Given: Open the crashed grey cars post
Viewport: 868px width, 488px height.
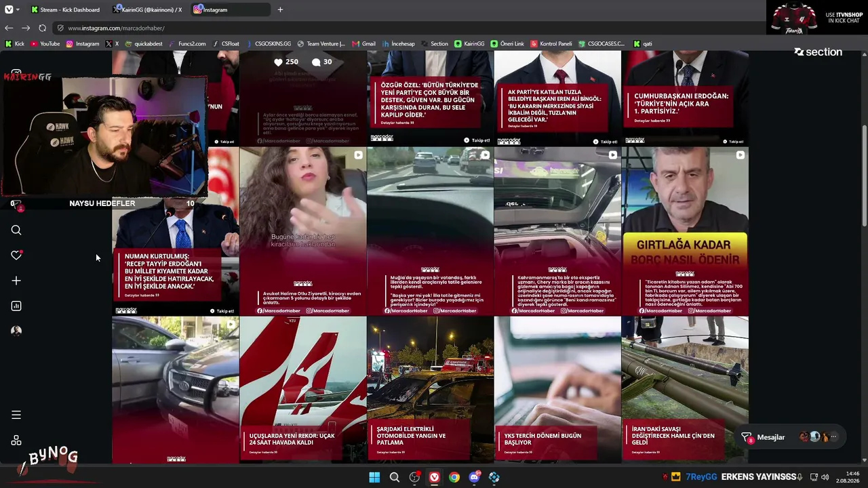Looking at the screenshot, I should 175,390.
